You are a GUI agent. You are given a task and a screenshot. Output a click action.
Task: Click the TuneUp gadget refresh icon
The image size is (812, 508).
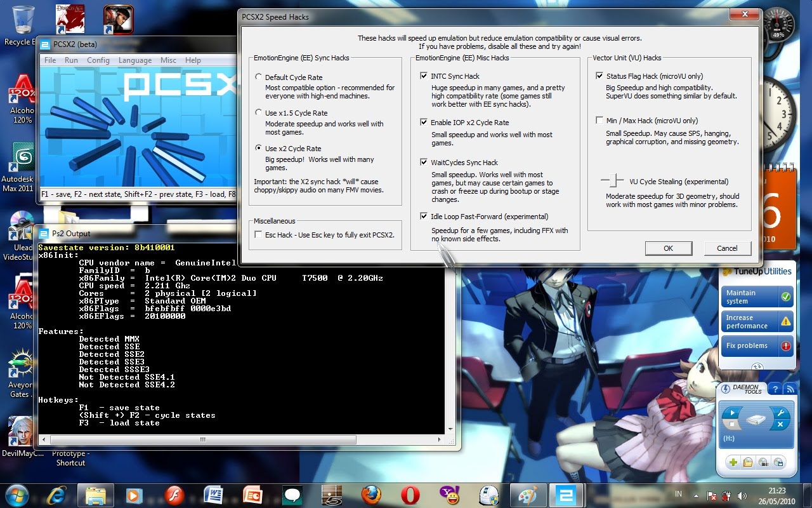coord(757,366)
